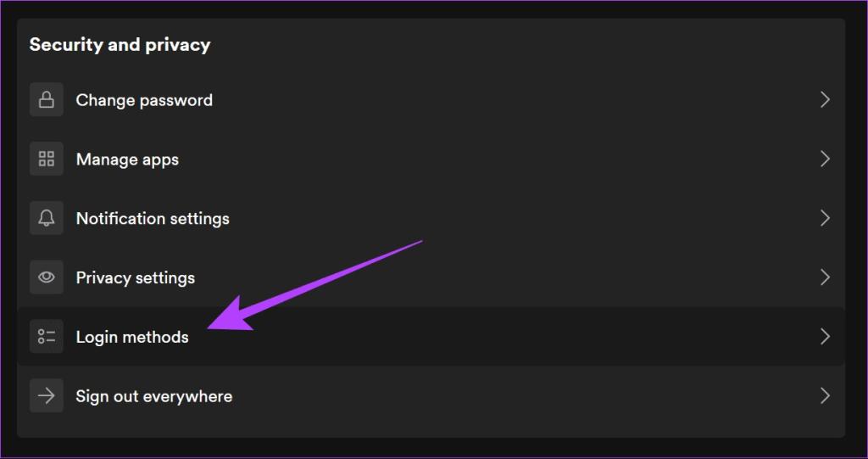Click the padlock icon beside Change password
The image size is (868, 459).
(x=47, y=100)
